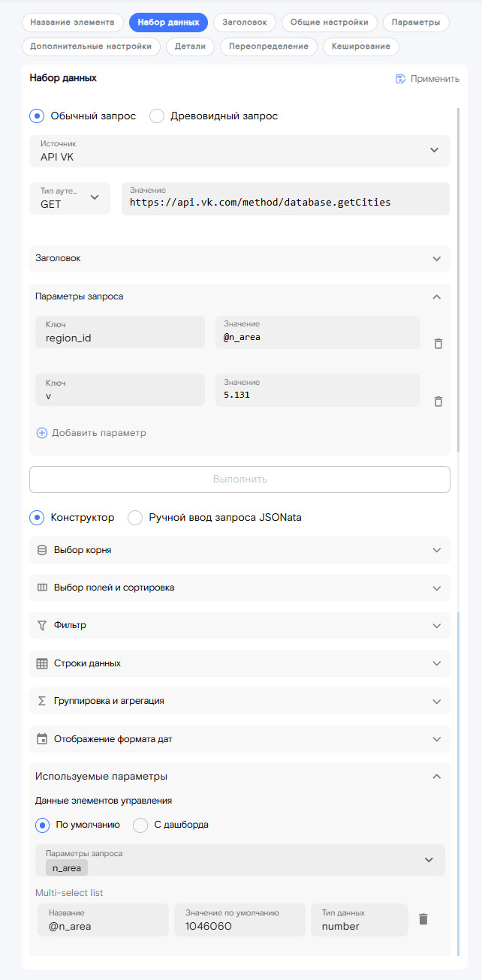Open the Источник API VK dropdown
The width and height of the screenshot is (482, 980).
tap(239, 151)
